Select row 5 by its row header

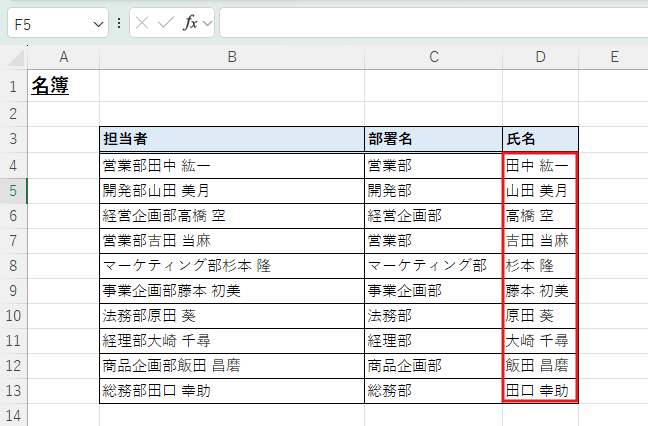coord(13,190)
